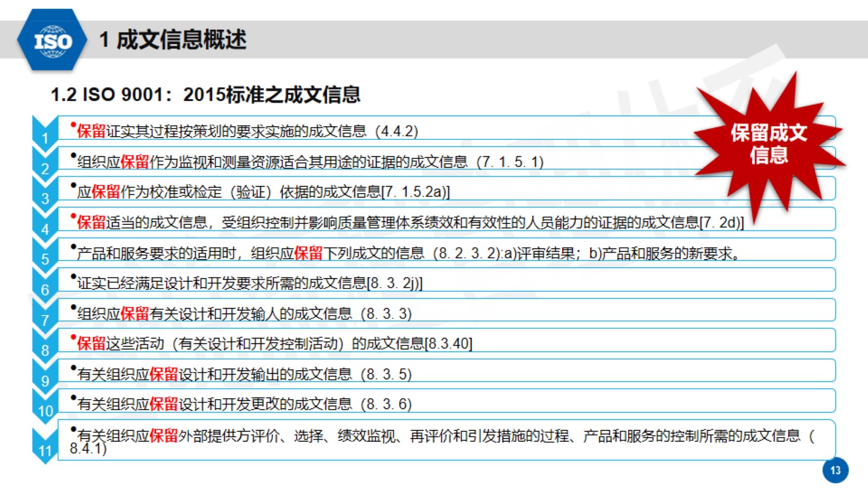
Task: Click the slide title '1 成文信息概述'
Action: 173,40
